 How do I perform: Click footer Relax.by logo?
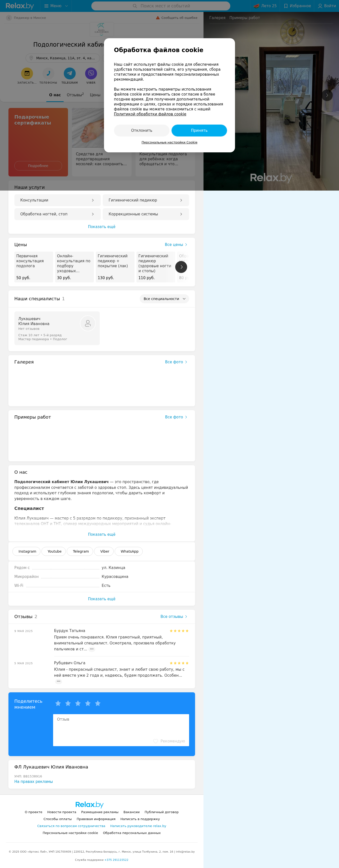point(89,805)
